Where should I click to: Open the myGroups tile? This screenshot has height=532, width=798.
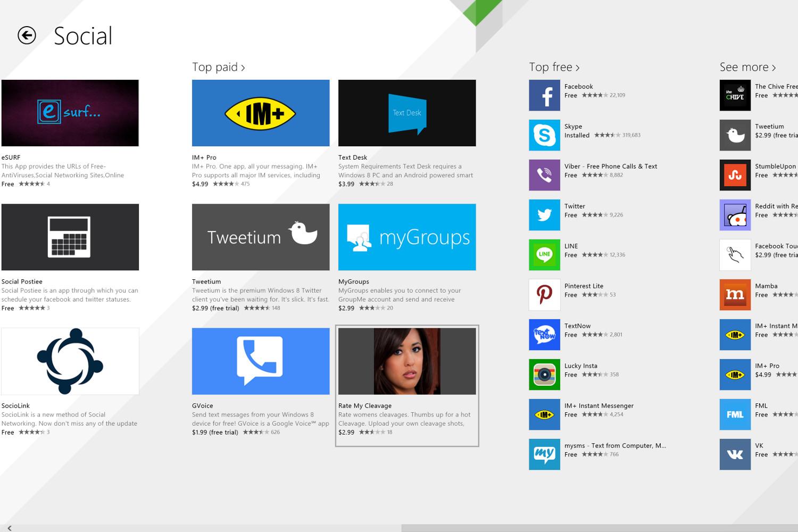407,237
